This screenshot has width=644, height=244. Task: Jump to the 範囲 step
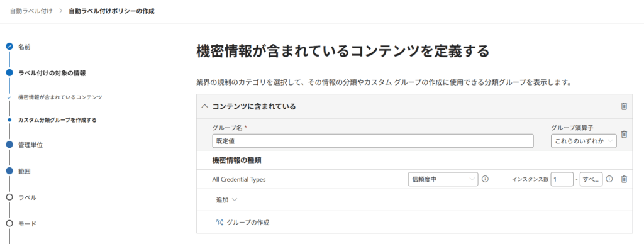coord(25,171)
